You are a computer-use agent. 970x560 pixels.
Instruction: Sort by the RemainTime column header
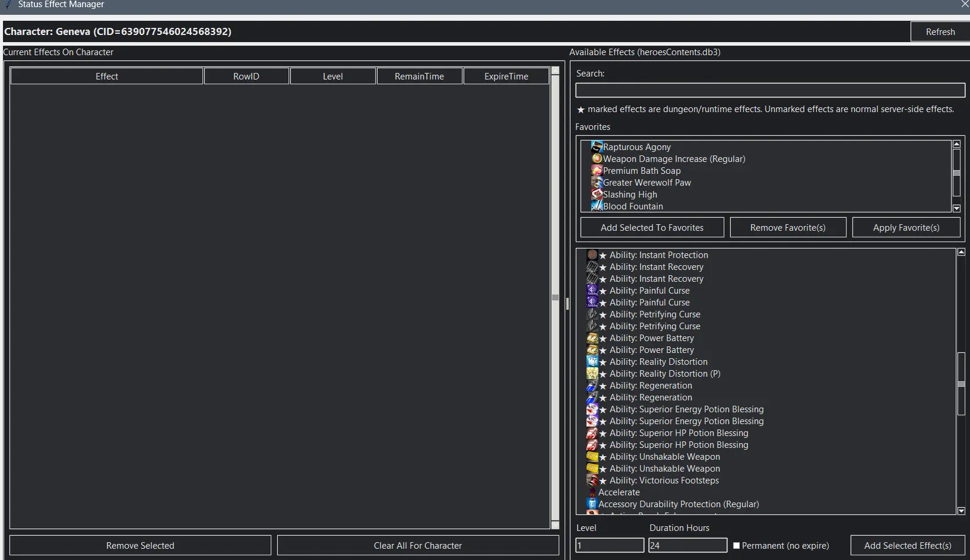coord(420,76)
